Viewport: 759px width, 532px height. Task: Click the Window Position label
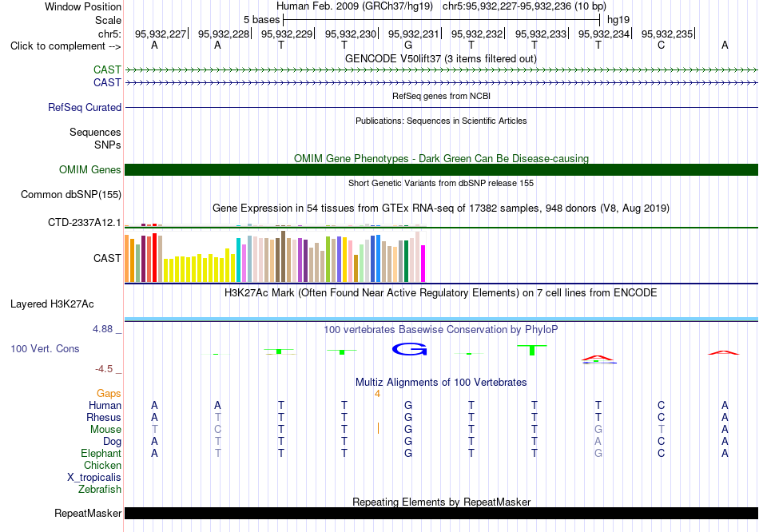[83, 6]
